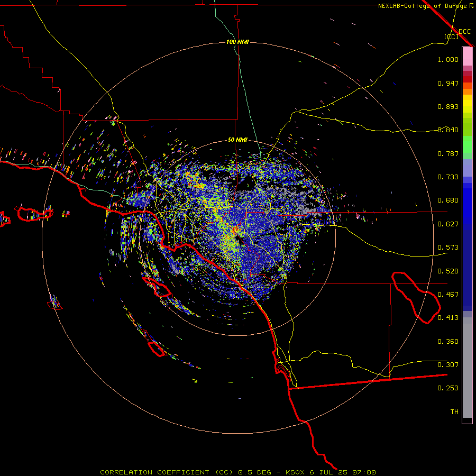Image resolution: width=476 pixels, height=476 pixels.
Task: Click the [CC] units label
Action: tap(452, 36)
